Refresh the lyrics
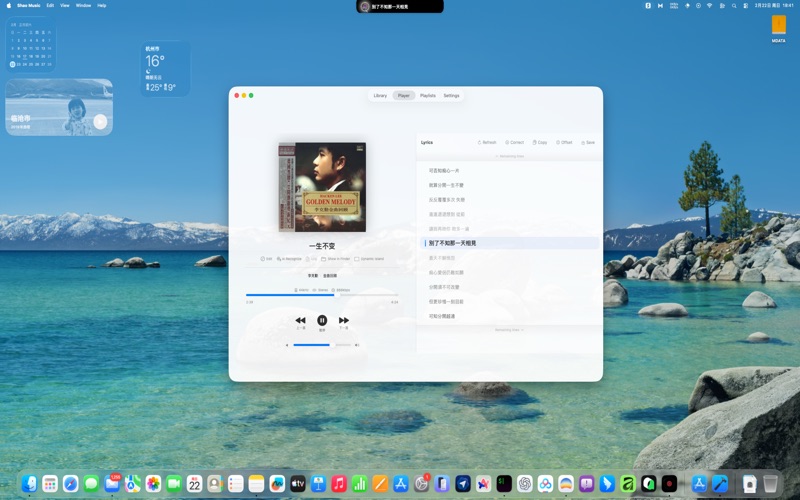The image size is (800, 500). click(x=486, y=142)
